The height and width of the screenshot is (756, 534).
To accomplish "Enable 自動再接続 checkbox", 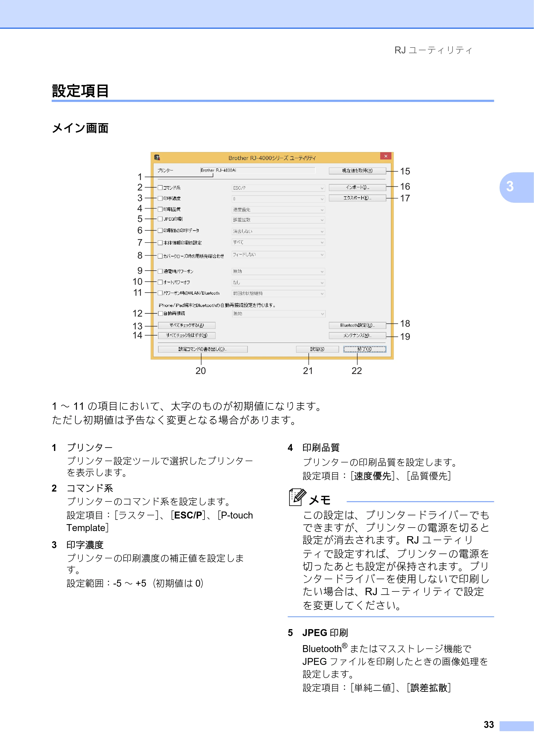I will (160, 313).
